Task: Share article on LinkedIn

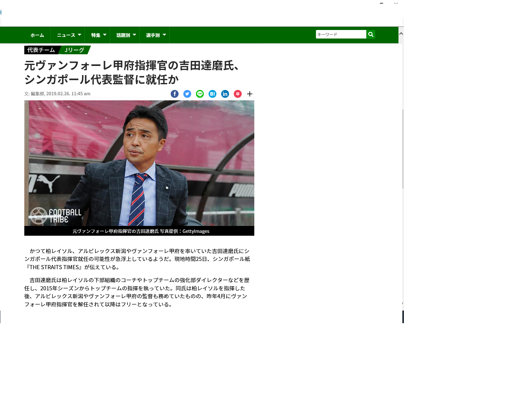Action: (225, 94)
